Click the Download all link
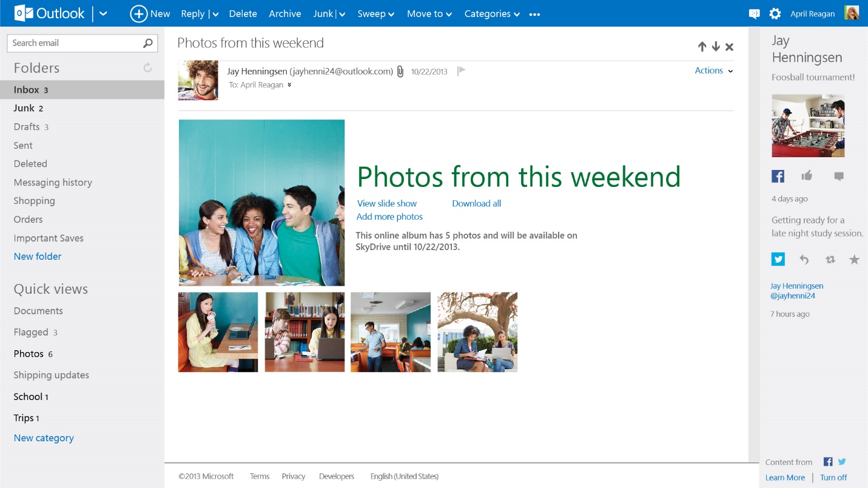Screen dimensions: 868x488 pyautogui.click(x=476, y=203)
